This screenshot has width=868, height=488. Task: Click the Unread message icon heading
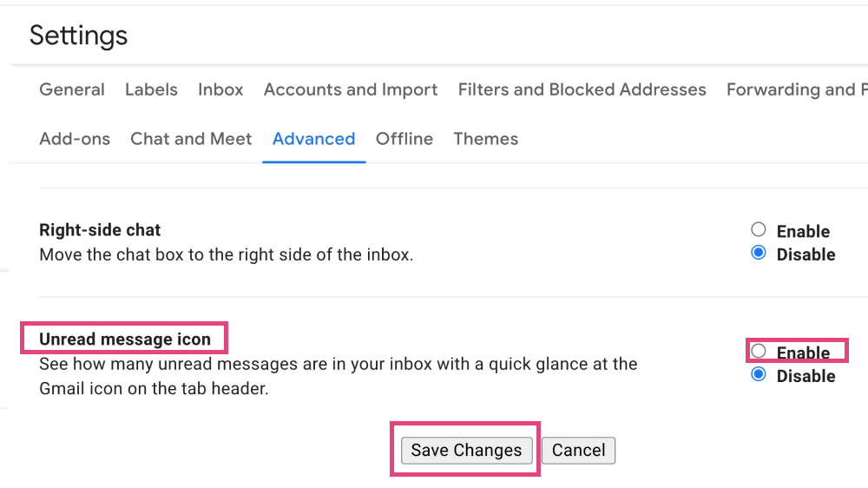[124, 339]
